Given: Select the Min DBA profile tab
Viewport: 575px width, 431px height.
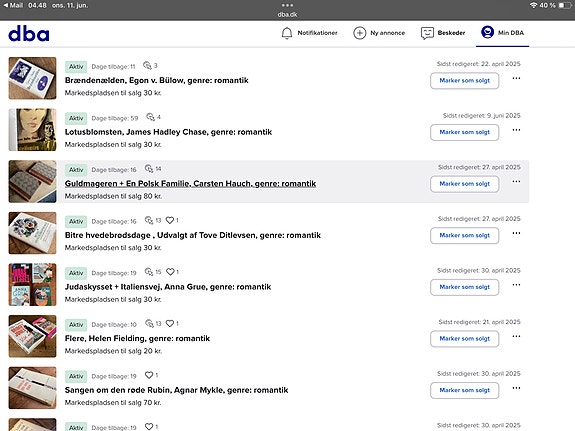Looking at the screenshot, I should (x=502, y=33).
